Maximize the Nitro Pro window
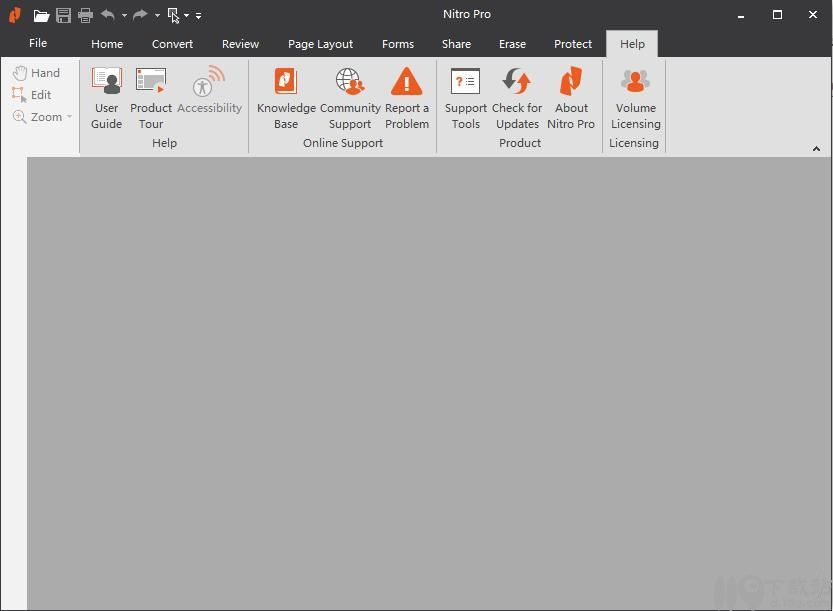This screenshot has width=833, height=611. pos(777,15)
